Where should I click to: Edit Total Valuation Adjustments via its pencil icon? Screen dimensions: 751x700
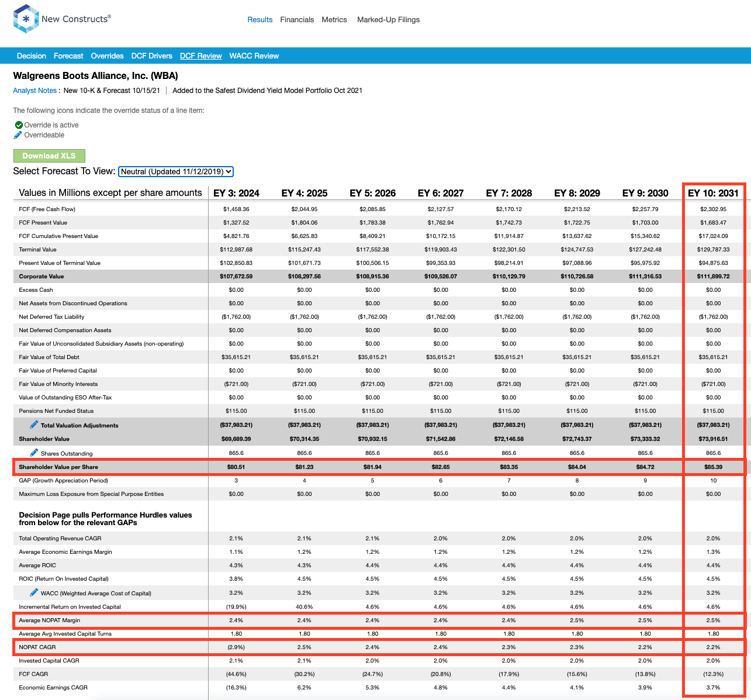coord(34,425)
